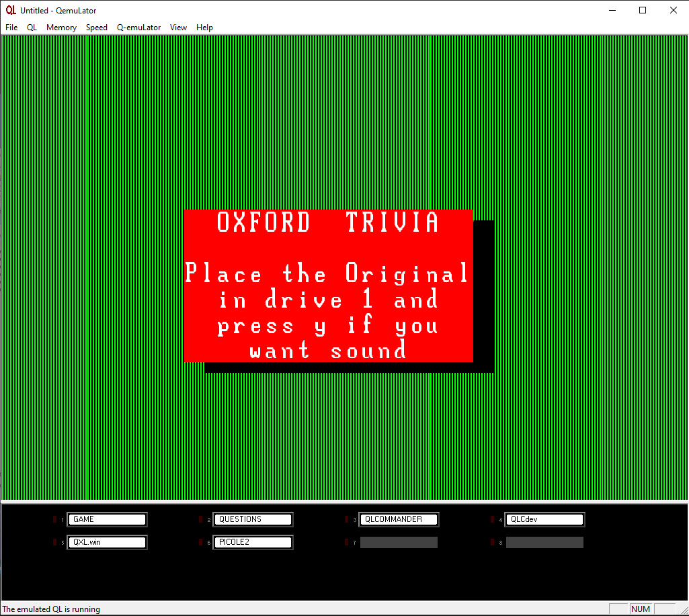Minimize the QemuLator window
This screenshot has height=616, width=689.
point(612,10)
